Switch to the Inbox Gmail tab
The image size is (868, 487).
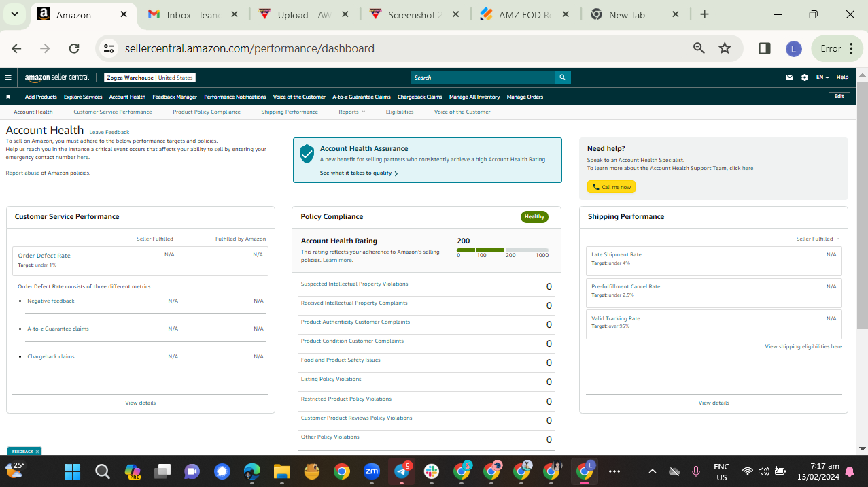pyautogui.click(x=193, y=14)
